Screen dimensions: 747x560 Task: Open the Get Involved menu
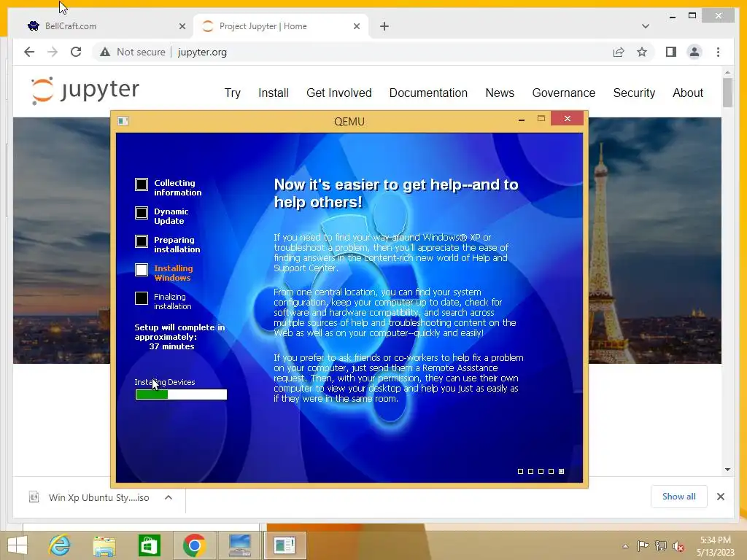(x=338, y=93)
